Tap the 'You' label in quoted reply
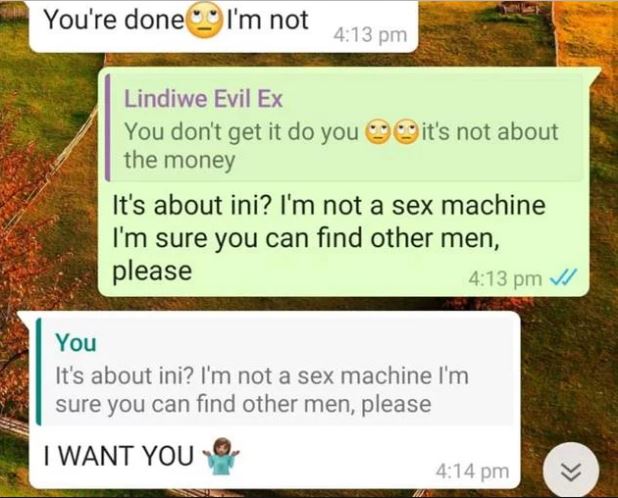Image resolution: width=618 pixels, height=498 pixels. pos(76,342)
